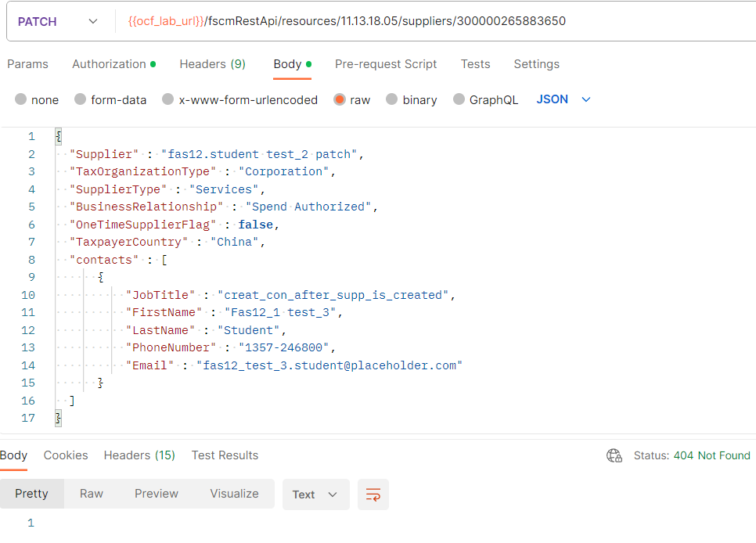Click the "Student" LastName value
The height and width of the screenshot is (543, 756).
tap(248, 330)
